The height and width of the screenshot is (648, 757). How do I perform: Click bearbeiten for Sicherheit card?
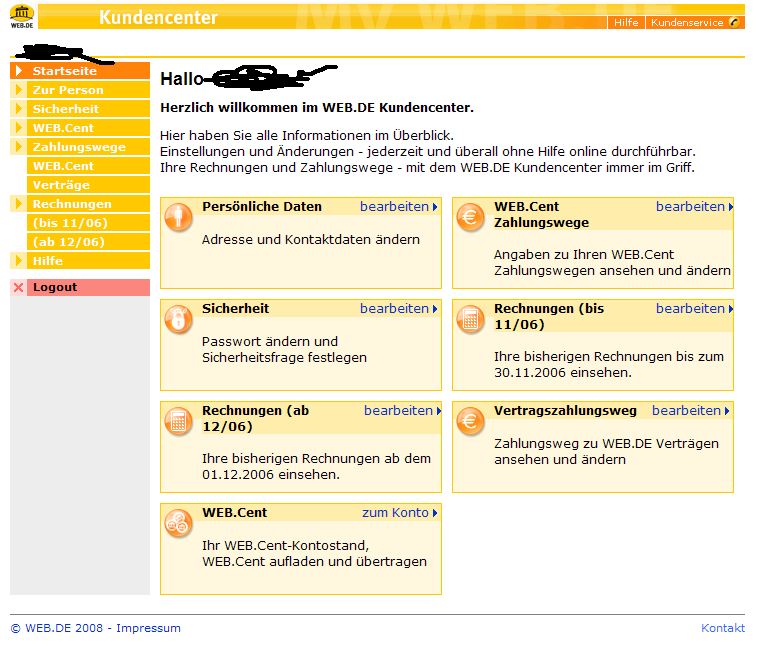click(x=399, y=309)
